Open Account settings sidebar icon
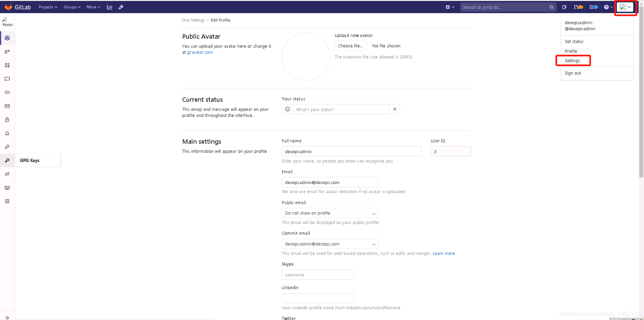This screenshot has width=644, height=320. point(7,52)
